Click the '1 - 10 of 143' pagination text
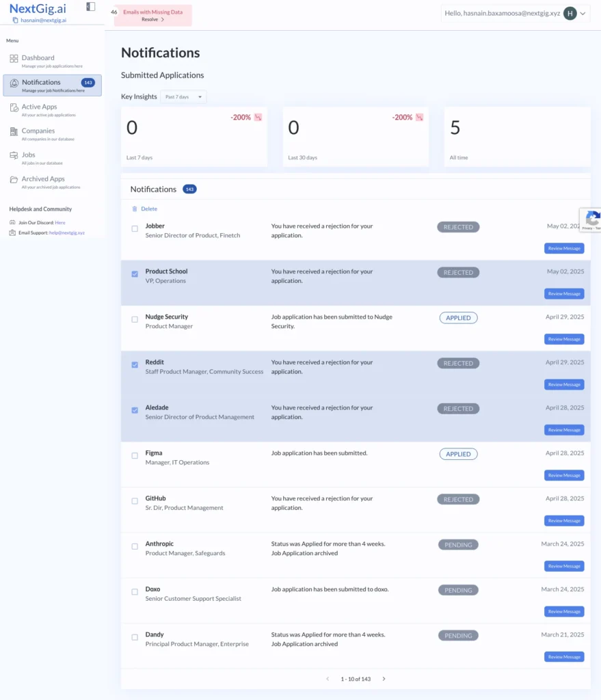 coord(356,679)
